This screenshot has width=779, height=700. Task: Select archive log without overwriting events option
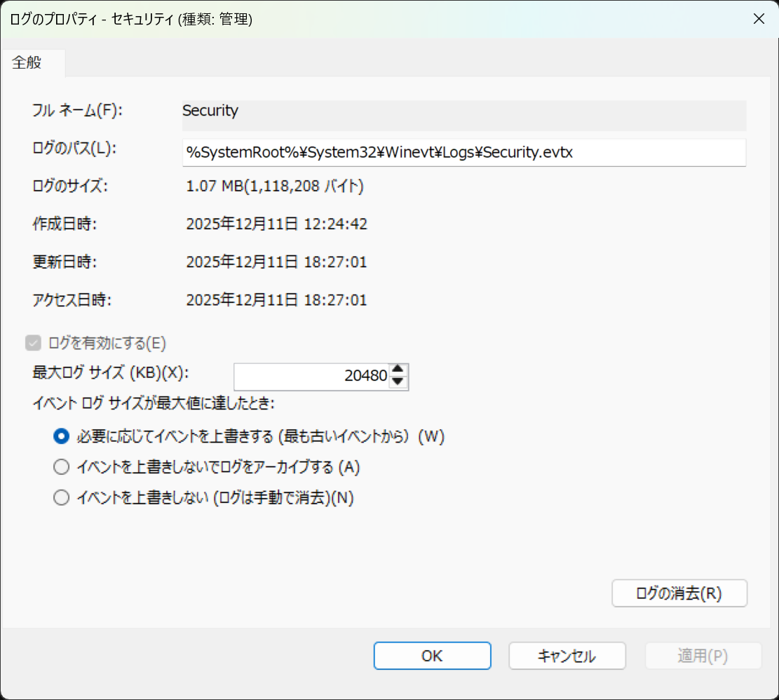click(61, 466)
